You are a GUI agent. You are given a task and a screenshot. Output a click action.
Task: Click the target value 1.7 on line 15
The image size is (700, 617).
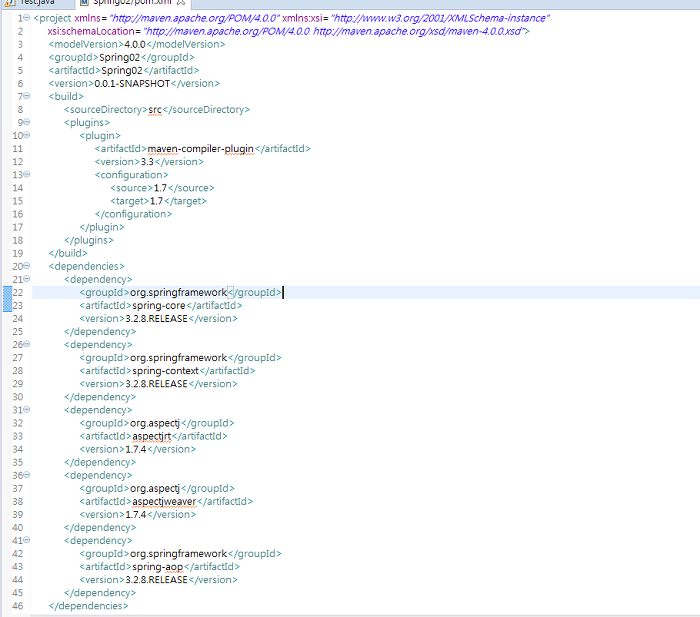[x=156, y=201]
